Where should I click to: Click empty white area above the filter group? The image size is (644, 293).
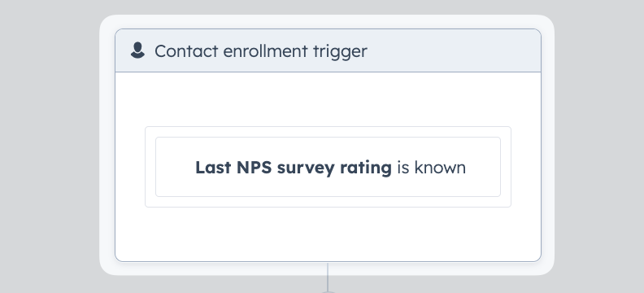(328, 99)
